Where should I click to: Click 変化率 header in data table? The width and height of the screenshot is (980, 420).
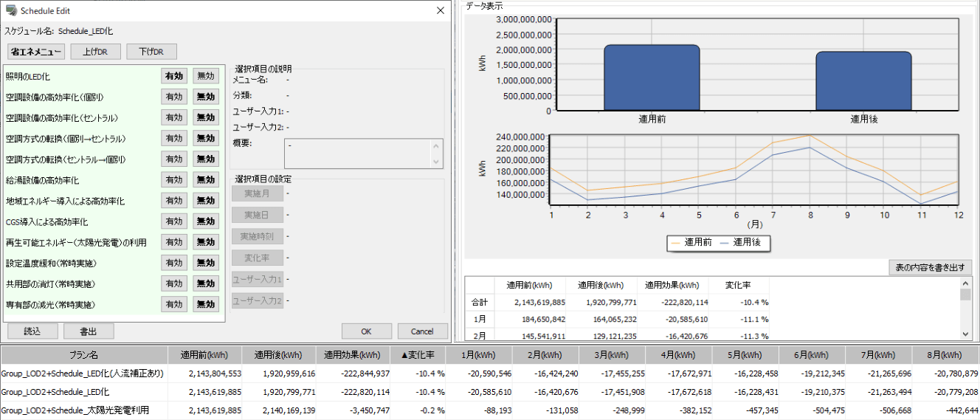coord(738,285)
